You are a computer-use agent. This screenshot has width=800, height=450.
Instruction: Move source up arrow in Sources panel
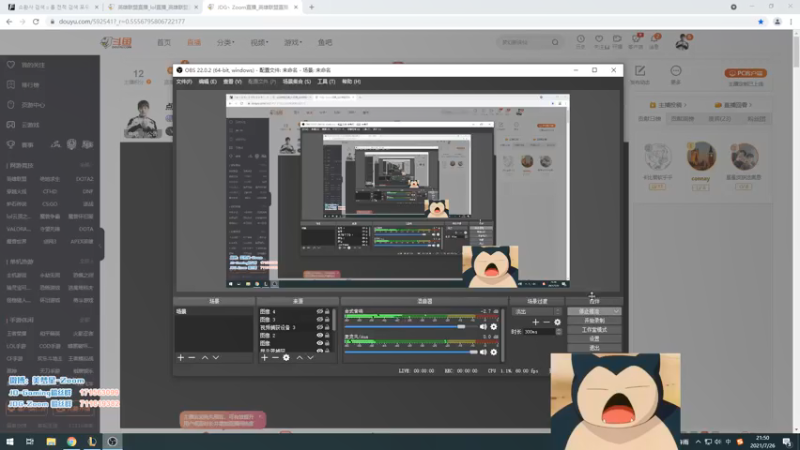[x=299, y=358]
